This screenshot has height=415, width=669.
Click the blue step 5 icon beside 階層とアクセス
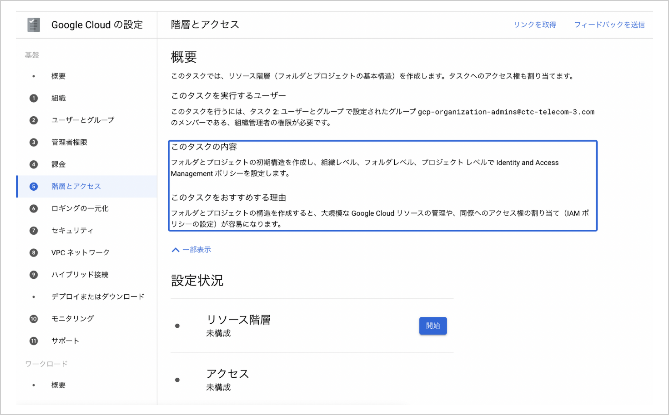click(x=34, y=186)
